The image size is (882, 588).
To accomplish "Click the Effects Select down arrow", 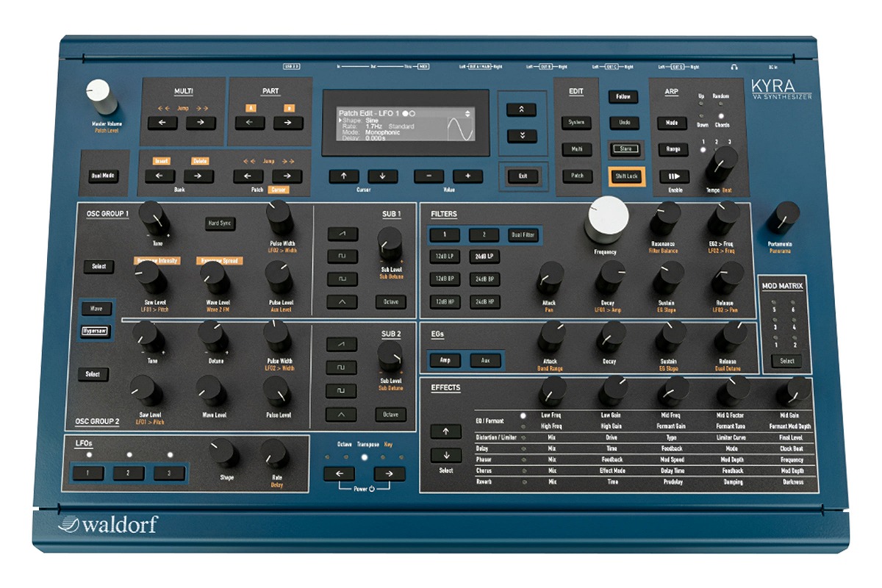I will coord(446,456).
